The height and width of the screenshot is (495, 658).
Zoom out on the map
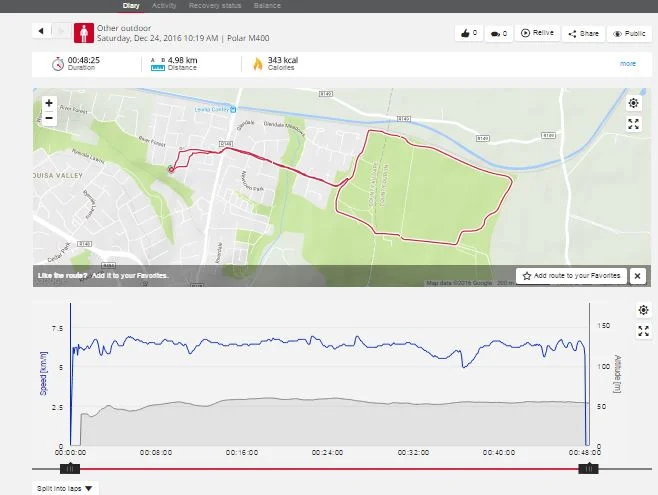(49, 118)
